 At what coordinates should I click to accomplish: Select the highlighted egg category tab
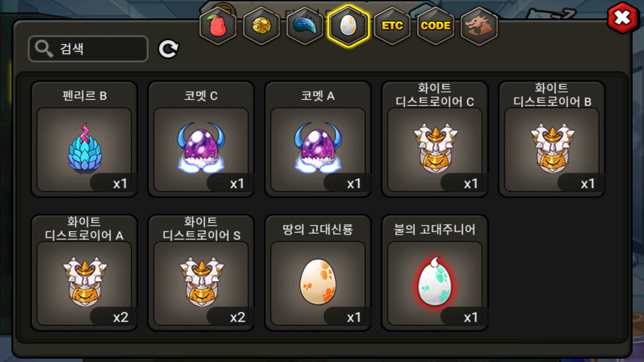pos(348,26)
